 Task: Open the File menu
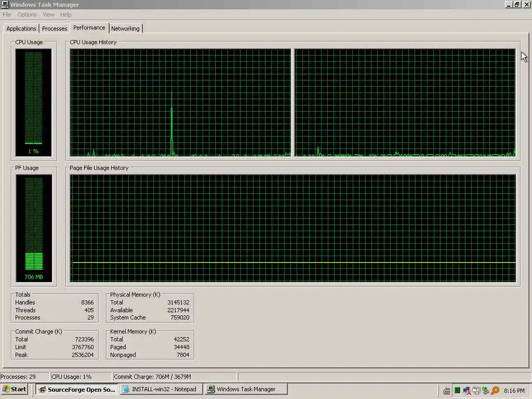click(7, 15)
